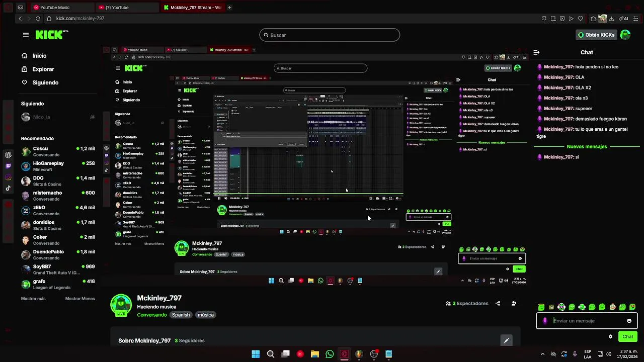Click the address bar URL kick.com/mckinley-797

coord(80,19)
